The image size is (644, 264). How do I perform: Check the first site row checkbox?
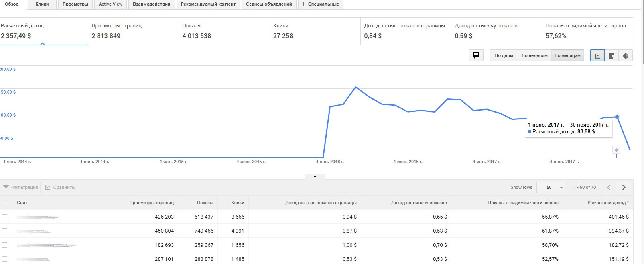5,217
